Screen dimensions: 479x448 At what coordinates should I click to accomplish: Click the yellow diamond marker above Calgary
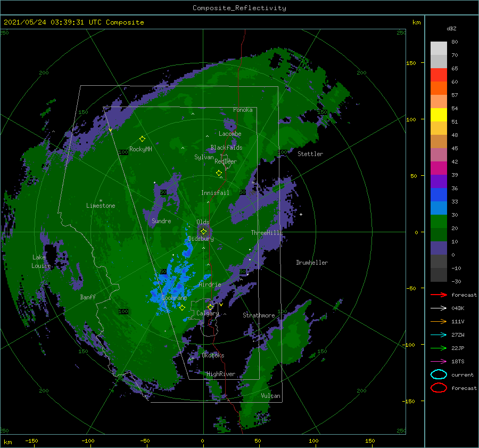click(210, 307)
